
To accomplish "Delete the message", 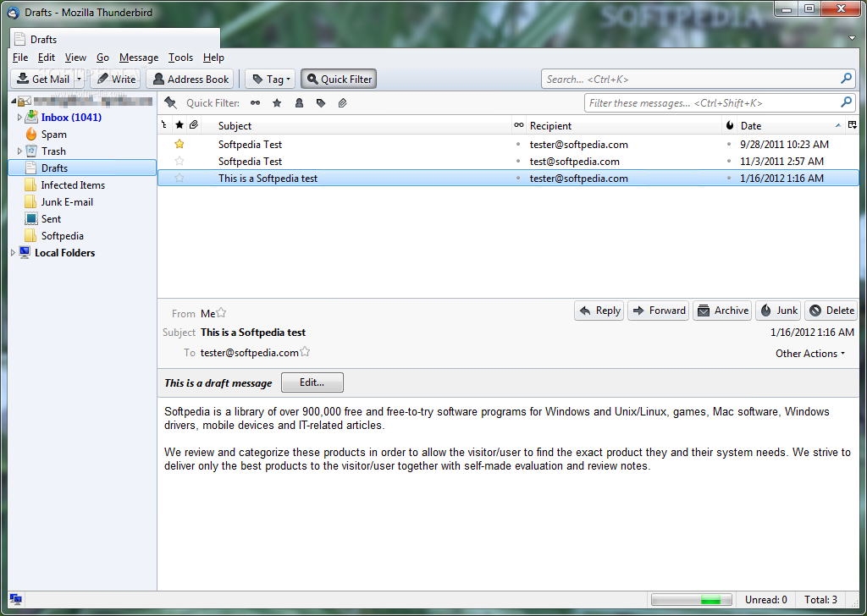I will click(831, 311).
